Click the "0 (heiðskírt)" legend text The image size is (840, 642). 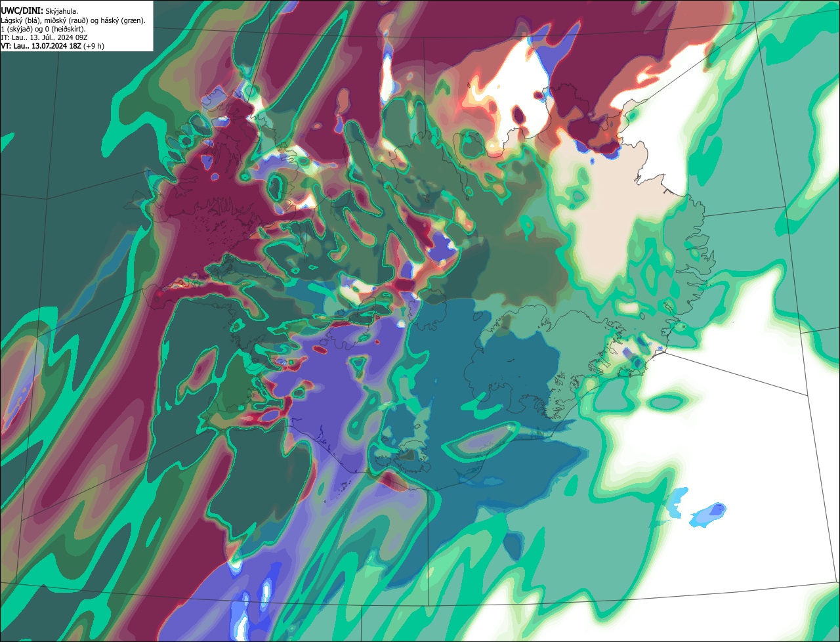coord(64,30)
